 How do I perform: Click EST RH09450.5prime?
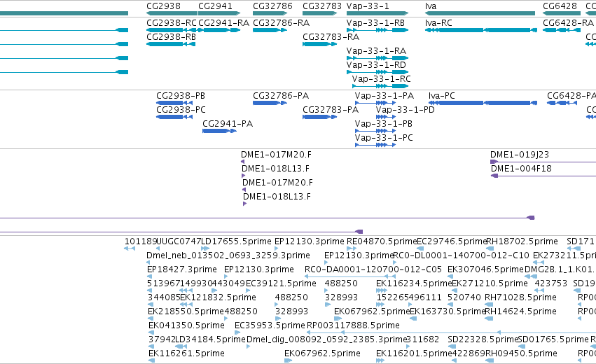[x=521, y=353]
